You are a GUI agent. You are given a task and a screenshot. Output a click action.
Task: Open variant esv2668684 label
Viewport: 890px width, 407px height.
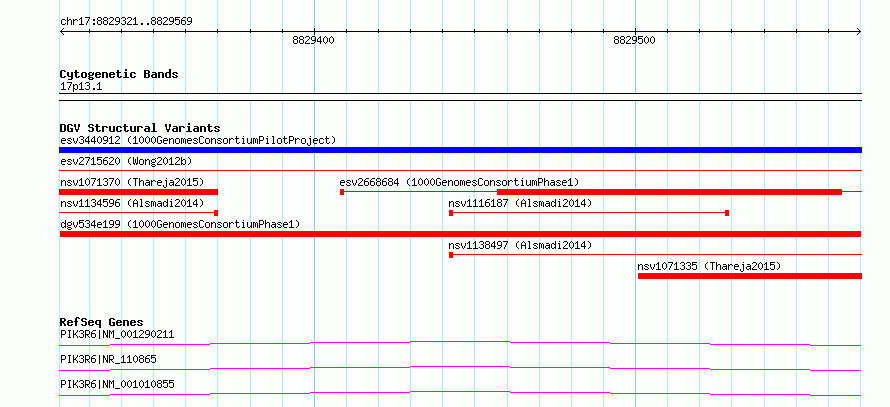point(459,182)
